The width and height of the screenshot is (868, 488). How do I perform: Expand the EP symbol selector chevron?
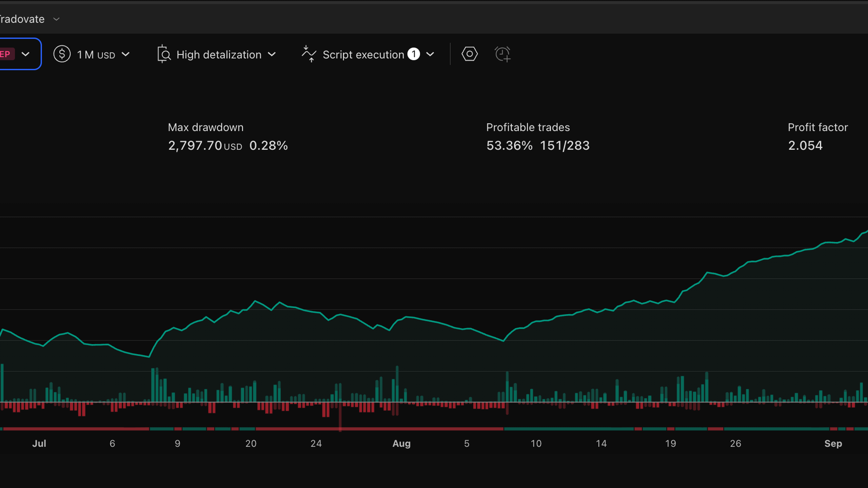[25, 54]
